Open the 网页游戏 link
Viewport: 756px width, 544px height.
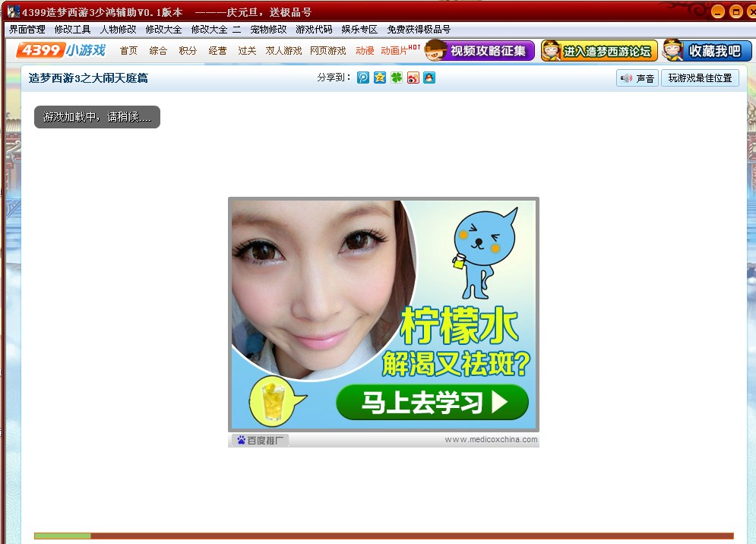tap(328, 51)
